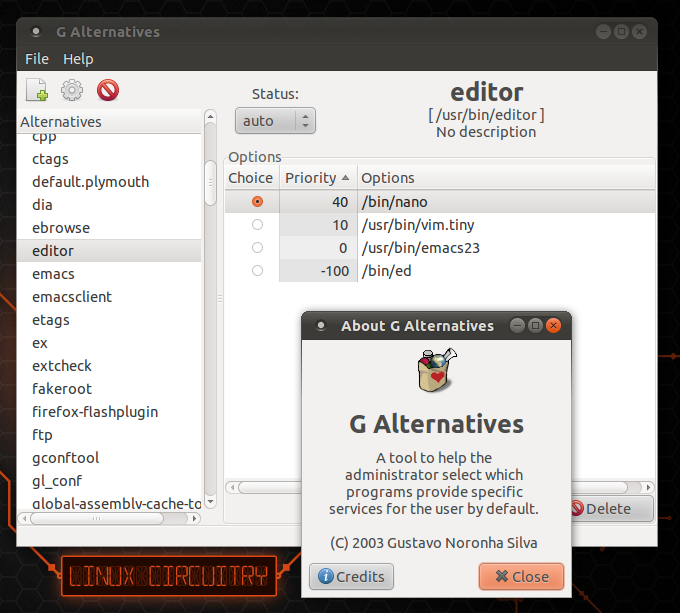680x613 pixels.
Task: Click the priority value -100
Action: (335, 271)
